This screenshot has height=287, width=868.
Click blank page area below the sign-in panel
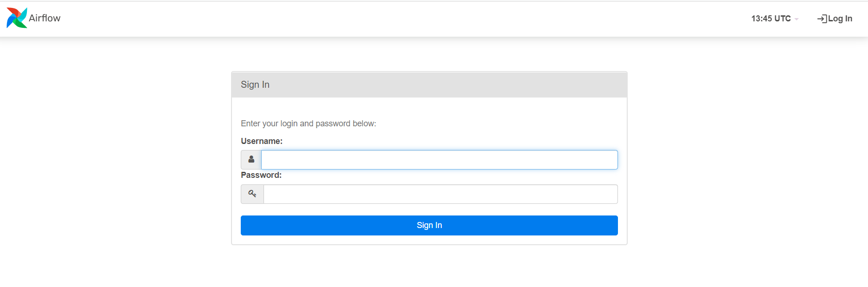pyautogui.click(x=429, y=267)
